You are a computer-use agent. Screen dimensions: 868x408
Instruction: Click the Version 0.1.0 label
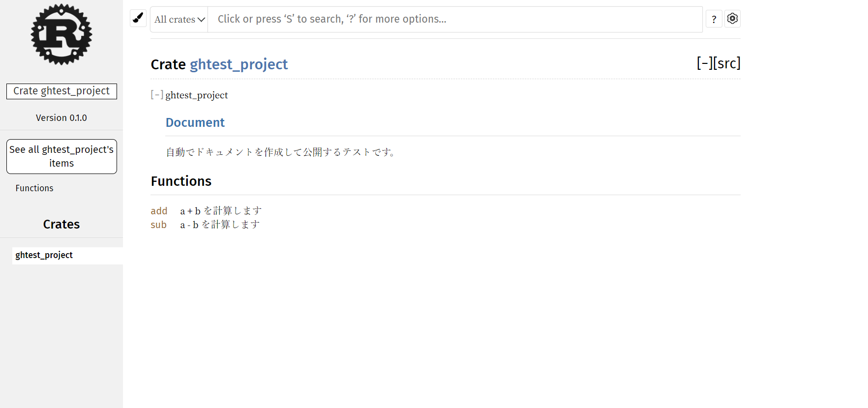(61, 118)
